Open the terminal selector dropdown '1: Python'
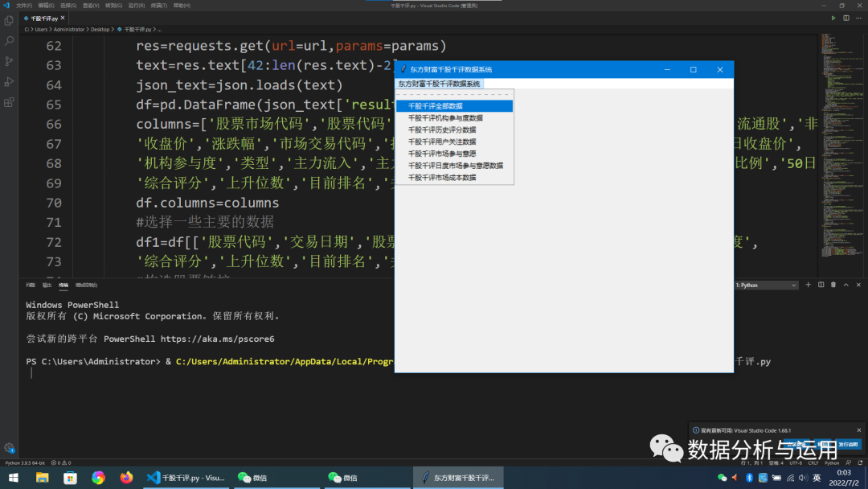The width and height of the screenshot is (868, 489). 766,285
